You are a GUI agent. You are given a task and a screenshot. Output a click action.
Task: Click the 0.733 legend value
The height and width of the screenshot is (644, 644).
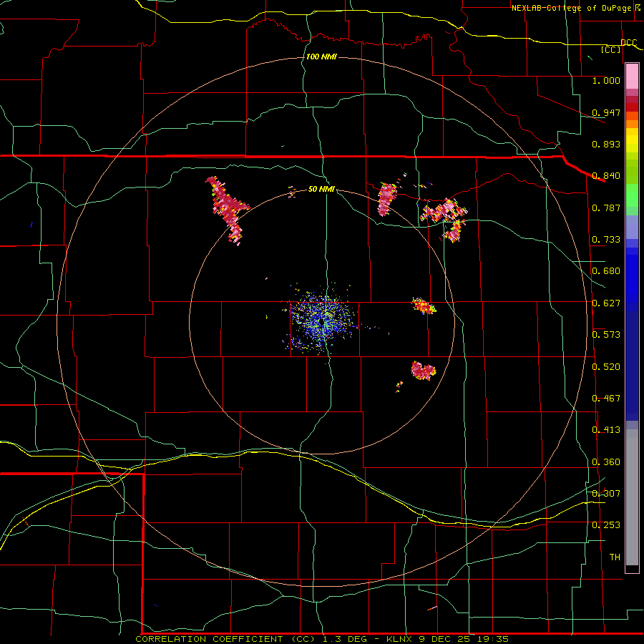pos(606,240)
